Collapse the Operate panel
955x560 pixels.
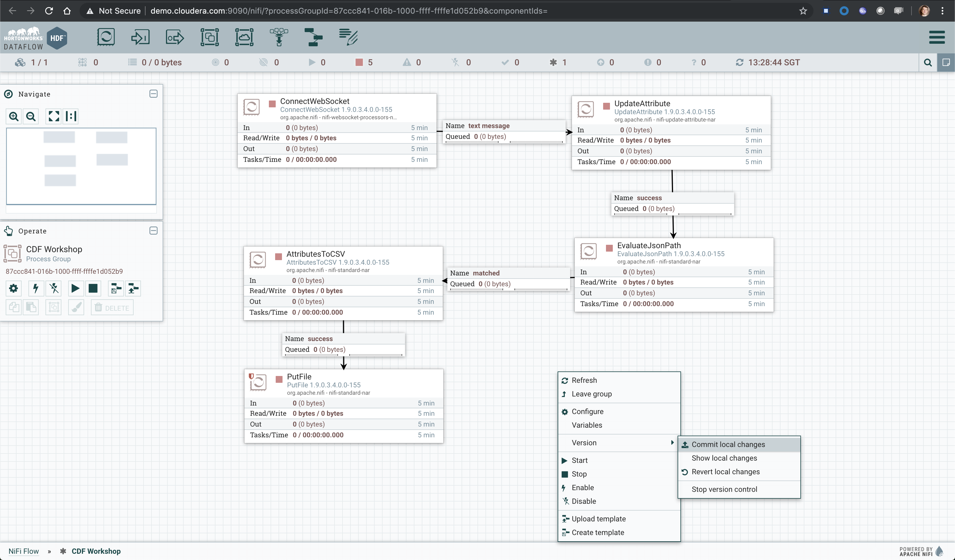coord(153,231)
